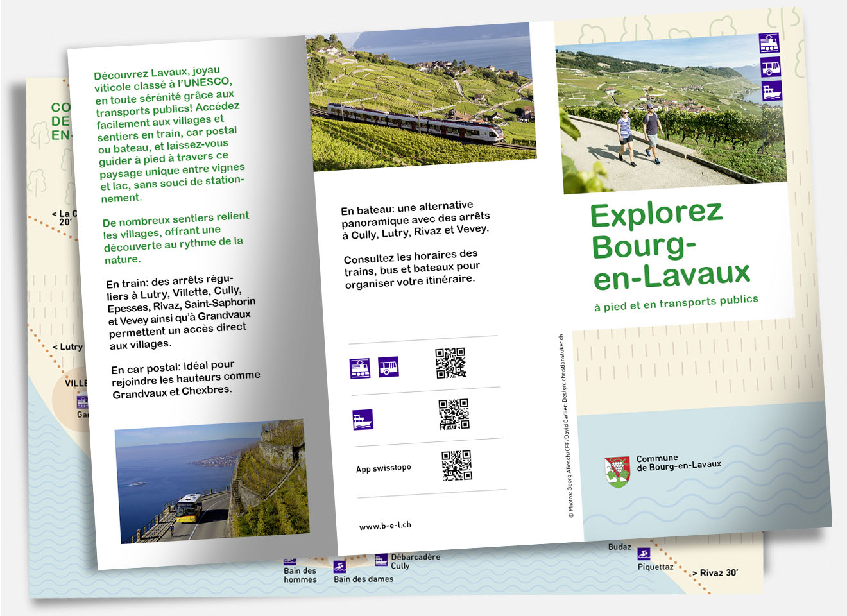Click the swimmer icon above Bain des dames

click(339, 567)
